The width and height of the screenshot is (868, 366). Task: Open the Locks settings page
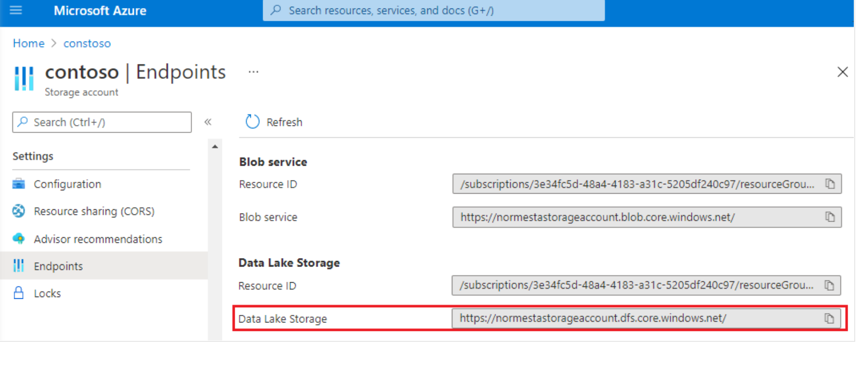[47, 294]
